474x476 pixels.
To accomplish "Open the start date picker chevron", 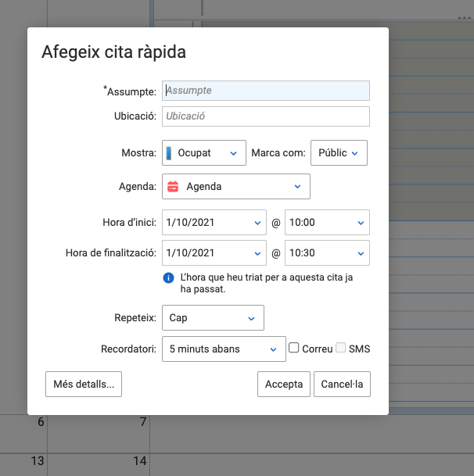I will pyautogui.click(x=257, y=223).
